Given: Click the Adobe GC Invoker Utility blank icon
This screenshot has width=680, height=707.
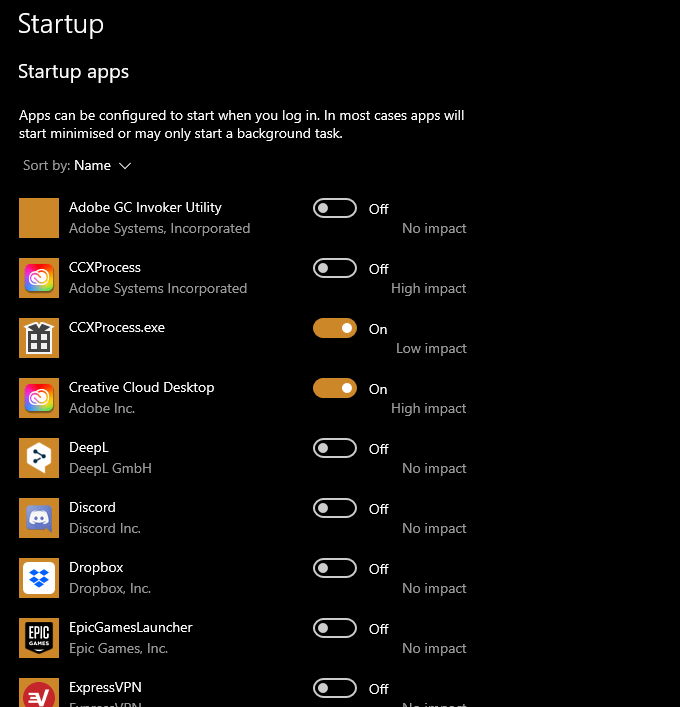Looking at the screenshot, I should (x=39, y=218).
